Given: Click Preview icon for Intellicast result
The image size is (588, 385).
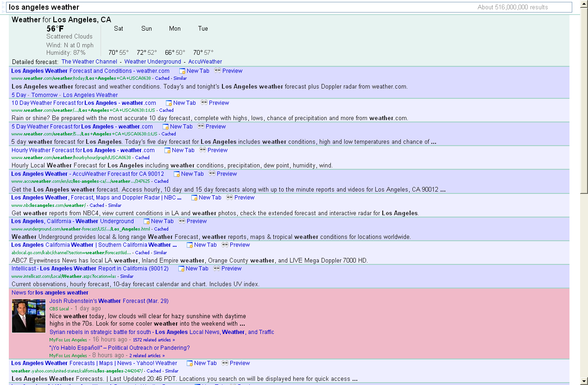Looking at the screenshot, I should 216,269.
